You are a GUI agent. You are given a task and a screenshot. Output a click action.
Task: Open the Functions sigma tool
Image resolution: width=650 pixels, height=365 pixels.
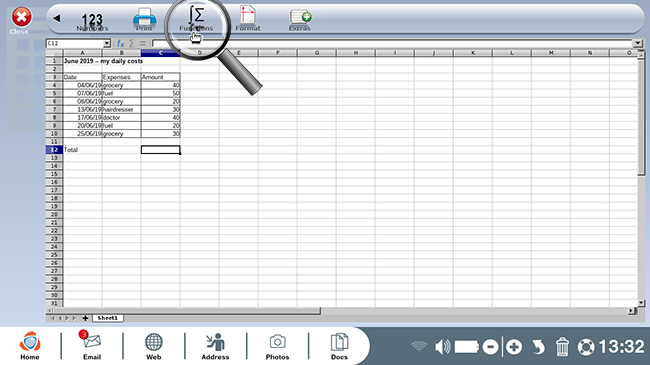196,19
